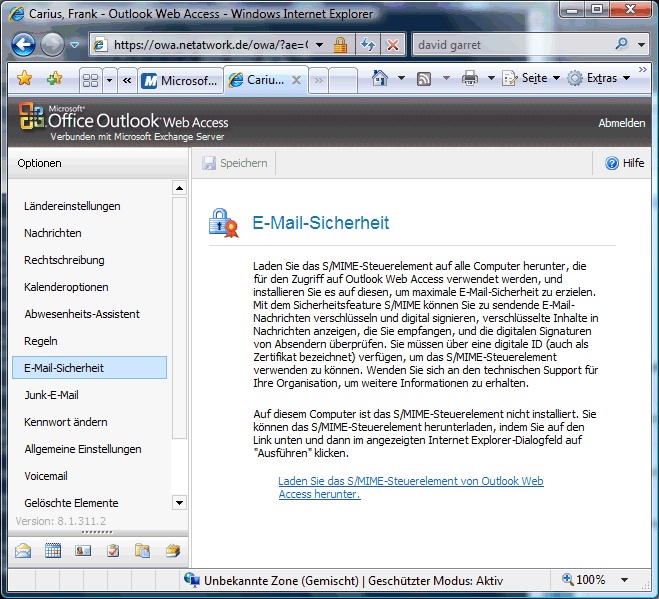Open Tasks via clipboard checkmark icon

[113, 551]
